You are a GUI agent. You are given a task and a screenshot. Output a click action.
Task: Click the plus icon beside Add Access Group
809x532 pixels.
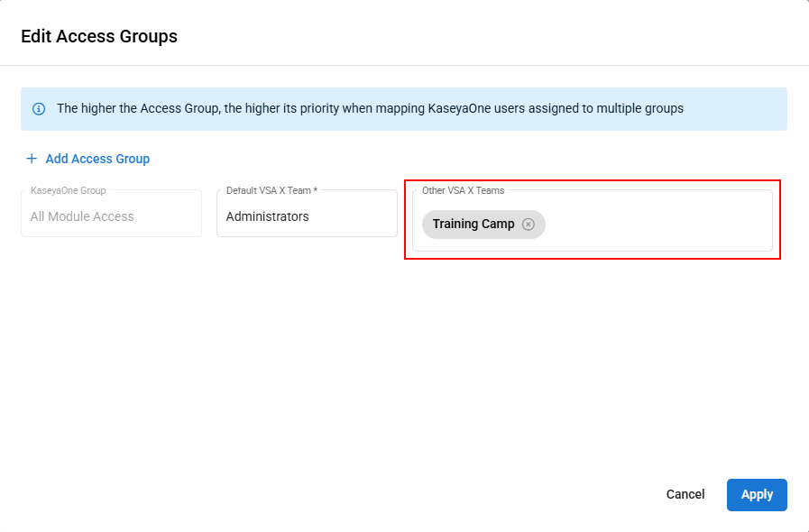tap(32, 159)
